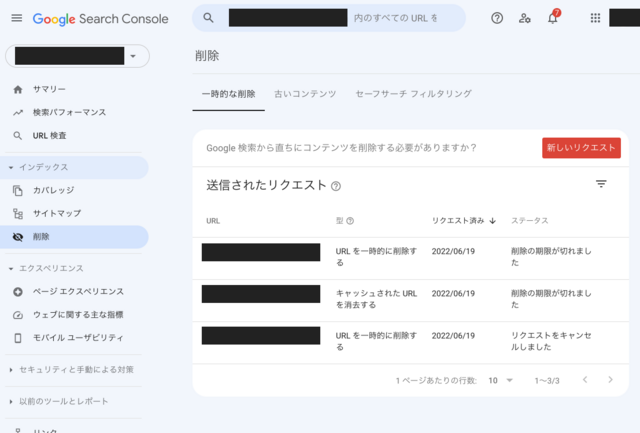Open the property selector dropdown
The image size is (640, 433).
(78, 56)
